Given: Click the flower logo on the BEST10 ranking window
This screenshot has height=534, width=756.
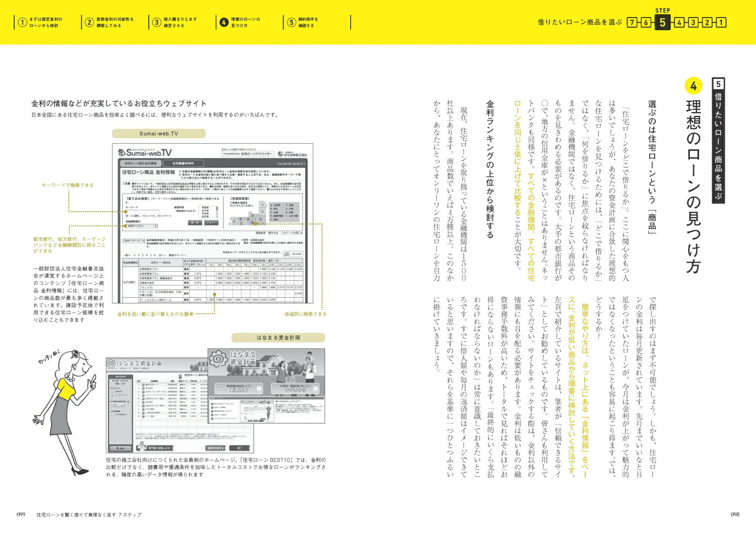Looking at the screenshot, I should [111, 363].
